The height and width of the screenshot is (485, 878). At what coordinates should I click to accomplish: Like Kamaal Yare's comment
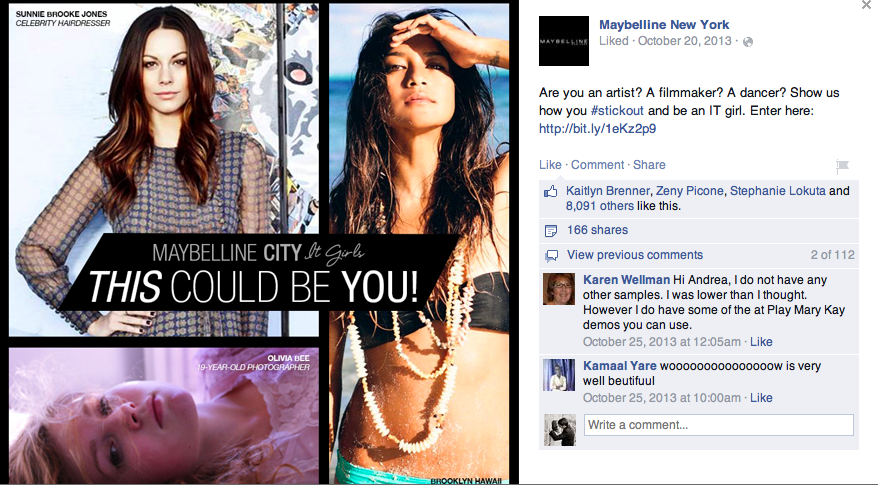(761, 398)
